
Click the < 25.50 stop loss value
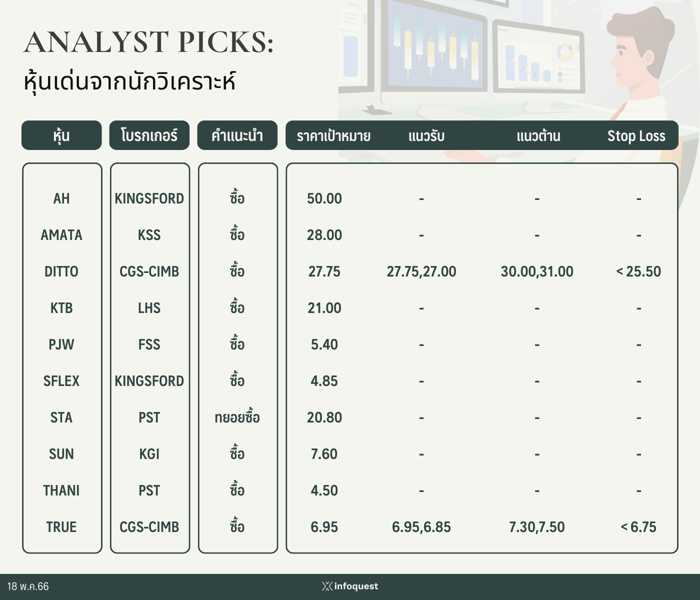coord(638,271)
